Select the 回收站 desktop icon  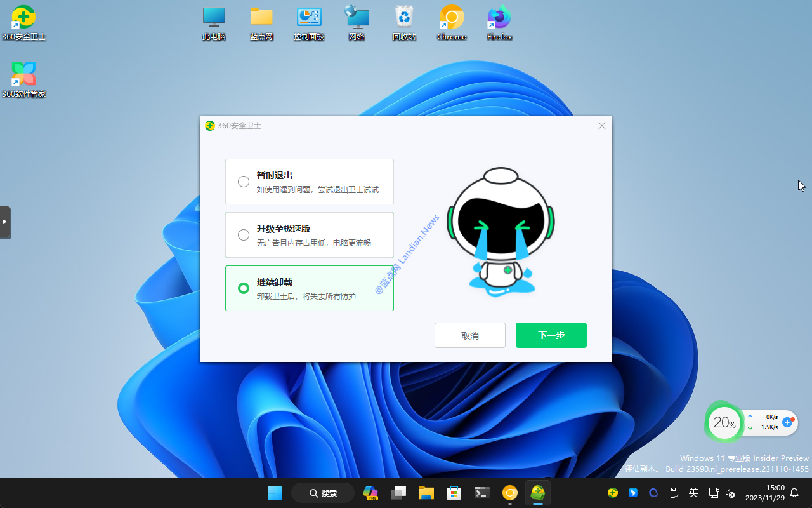[404, 23]
